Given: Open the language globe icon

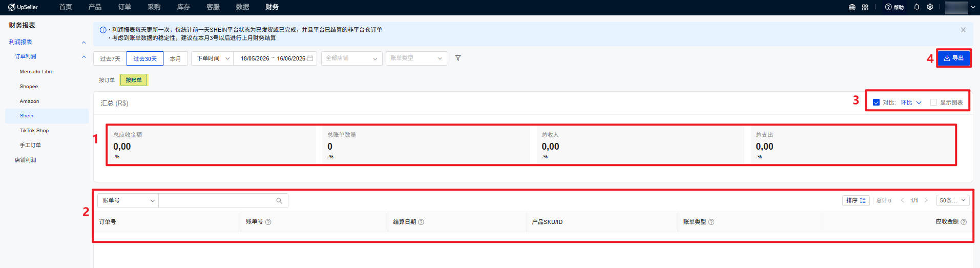Looking at the screenshot, I should point(852,7).
